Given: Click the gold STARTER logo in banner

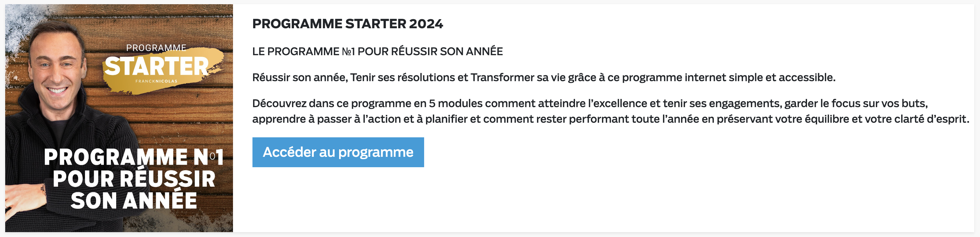Looking at the screenshot, I should tap(156, 67).
